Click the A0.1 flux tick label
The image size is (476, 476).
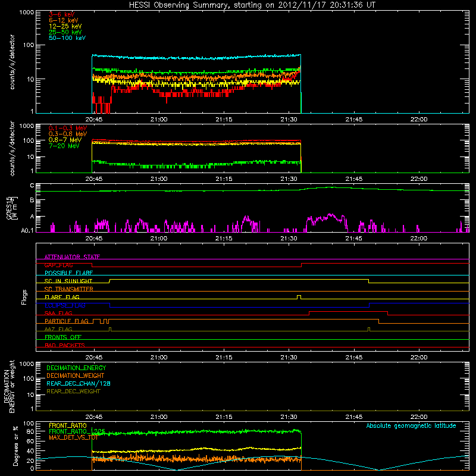pos(27,230)
